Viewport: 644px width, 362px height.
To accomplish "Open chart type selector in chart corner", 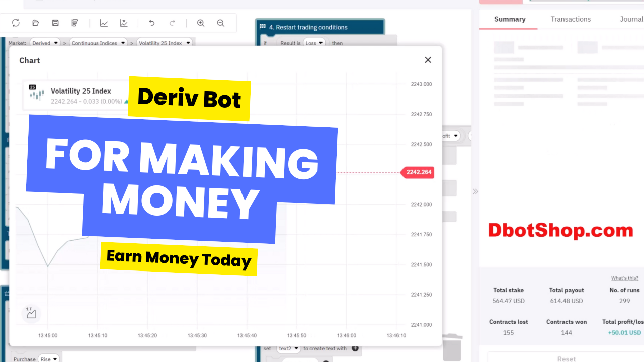I will click(x=31, y=313).
